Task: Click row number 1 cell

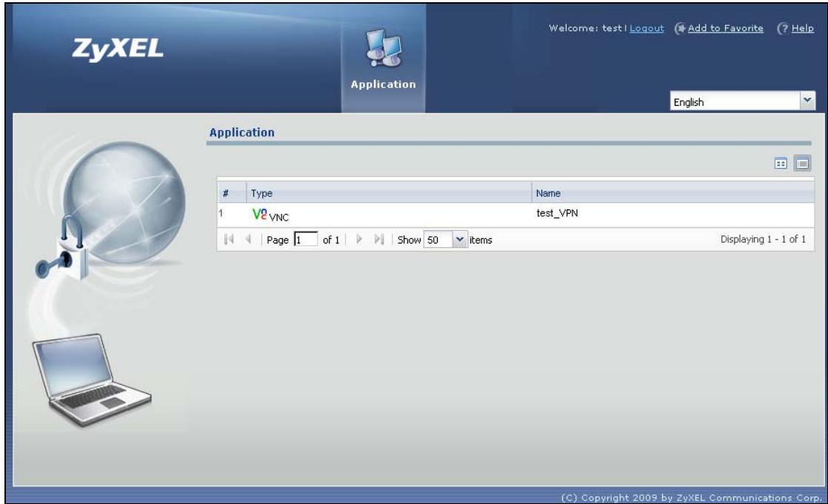Action: coord(231,214)
